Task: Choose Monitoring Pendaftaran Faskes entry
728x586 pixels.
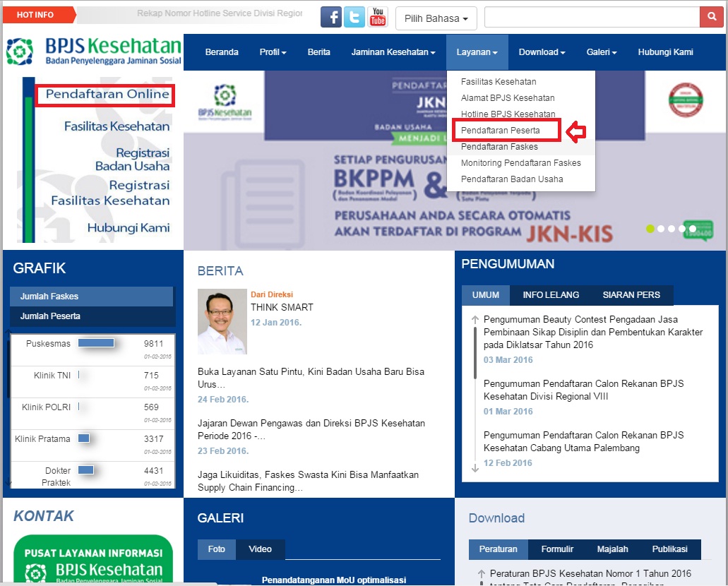Action: coord(521,163)
